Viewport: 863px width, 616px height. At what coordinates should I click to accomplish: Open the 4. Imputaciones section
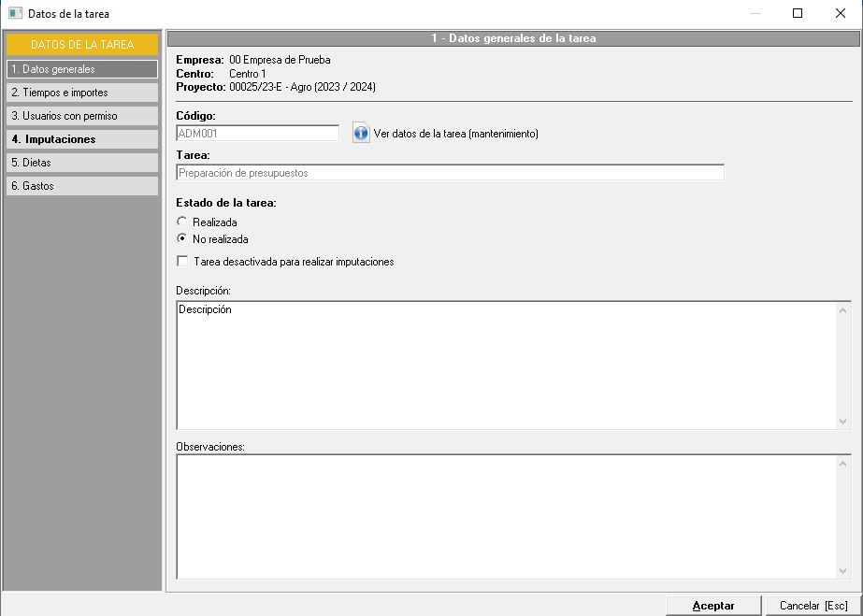(81, 139)
